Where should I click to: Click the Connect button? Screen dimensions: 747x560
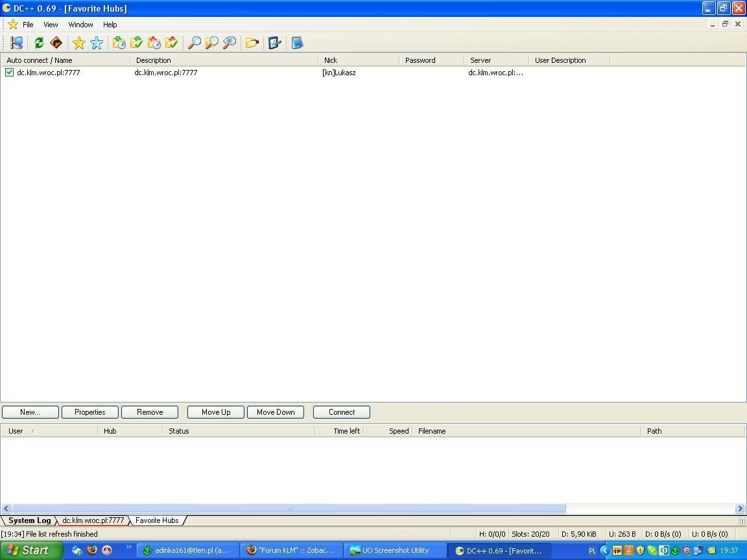tap(342, 412)
